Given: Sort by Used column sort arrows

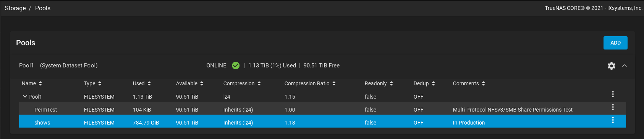Looking at the screenshot, I should 149,83.
